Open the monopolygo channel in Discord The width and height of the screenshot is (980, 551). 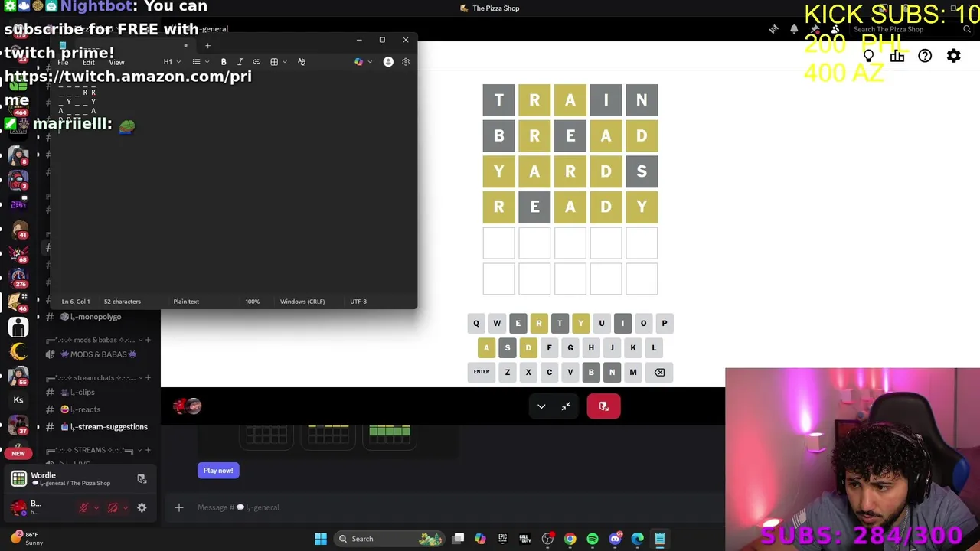[96, 317]
